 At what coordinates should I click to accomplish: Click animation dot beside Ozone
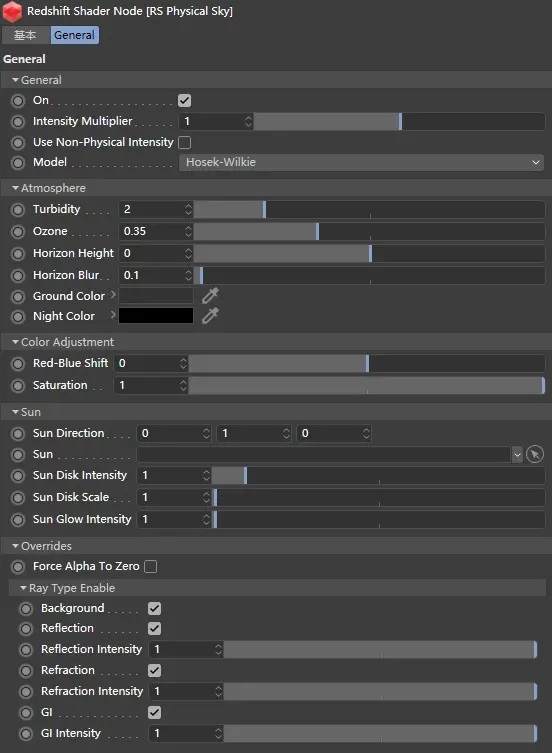(18, 232)
